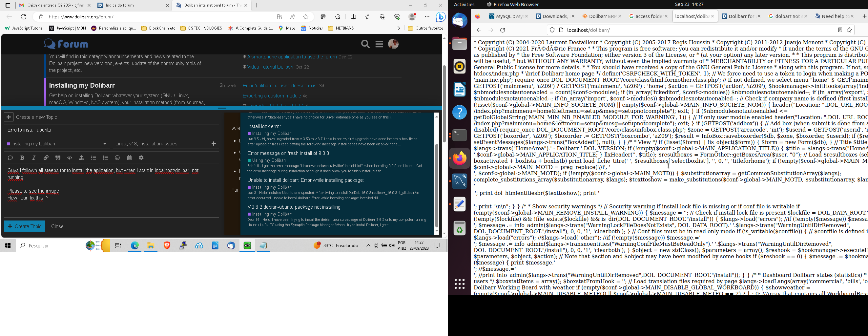Show hidden system tray icons on Windows taskbar

[368, 246]
